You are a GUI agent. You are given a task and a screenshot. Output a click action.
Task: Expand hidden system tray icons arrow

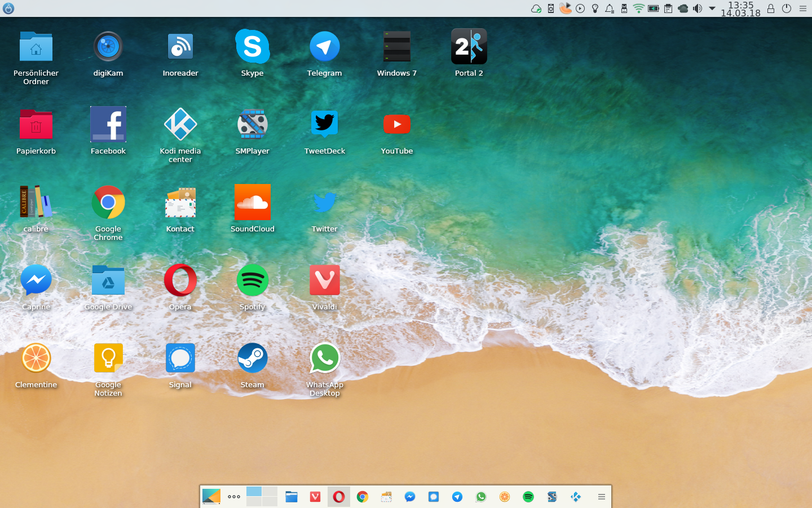tap(712, 8)
